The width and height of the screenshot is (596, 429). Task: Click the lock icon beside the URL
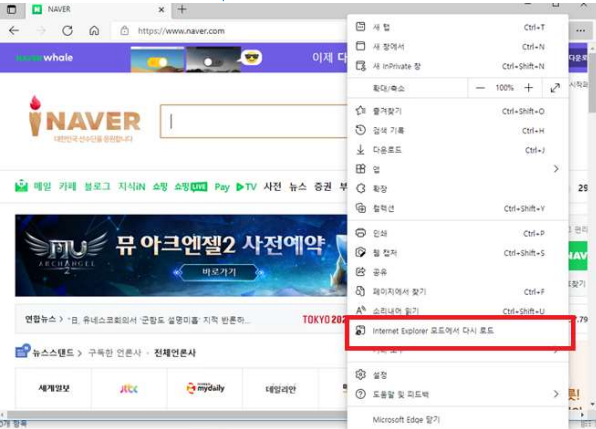pos(125,31)
